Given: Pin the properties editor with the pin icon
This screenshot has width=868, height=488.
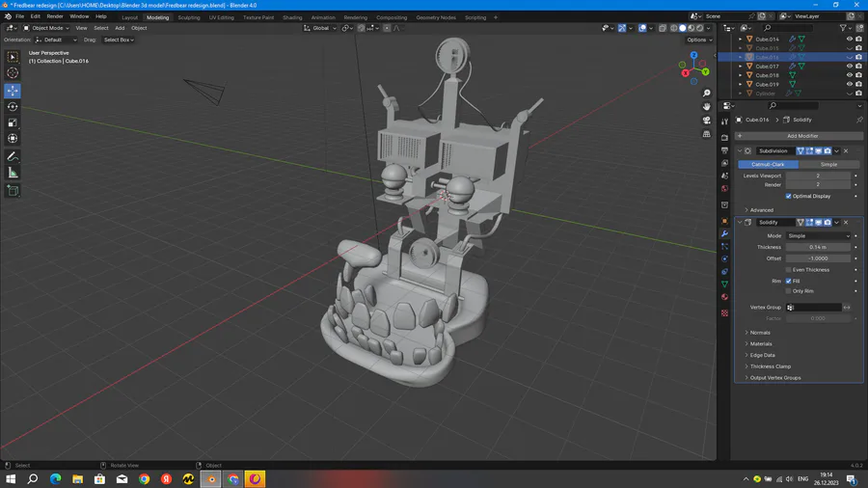Looking at the screenshot, I should (x=859, y=120).
